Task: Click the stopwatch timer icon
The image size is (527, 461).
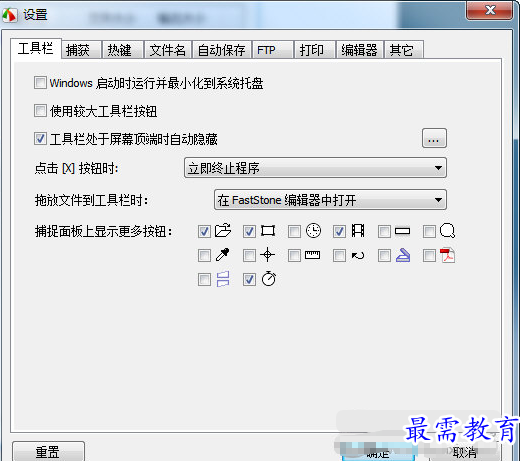Action: pos(269,279)
